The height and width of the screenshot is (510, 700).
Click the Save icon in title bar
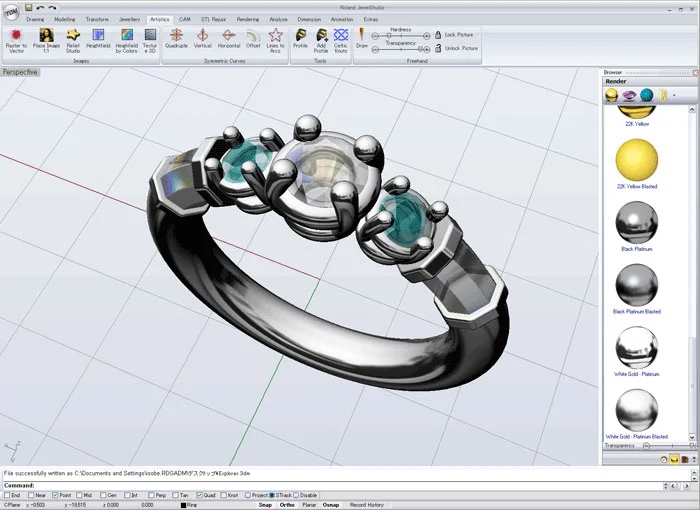tap(29, 8)
